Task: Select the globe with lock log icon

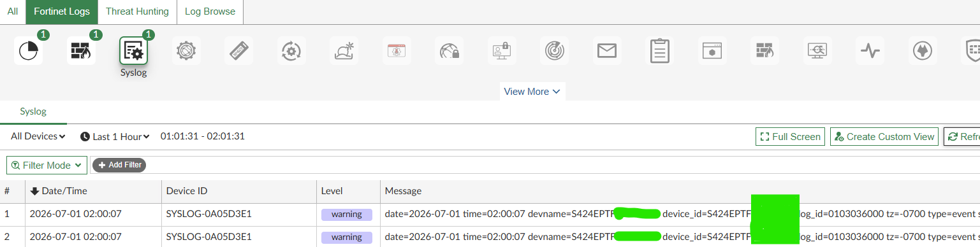Action: pyautogui.click(x=450, y=51)
